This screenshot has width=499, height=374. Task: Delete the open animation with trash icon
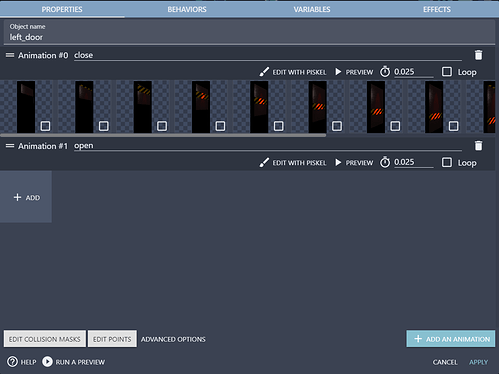point(478,146)
